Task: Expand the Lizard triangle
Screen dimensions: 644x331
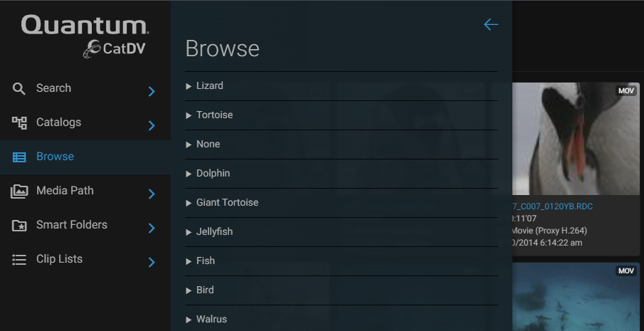Action: click(x=189, y=86)
